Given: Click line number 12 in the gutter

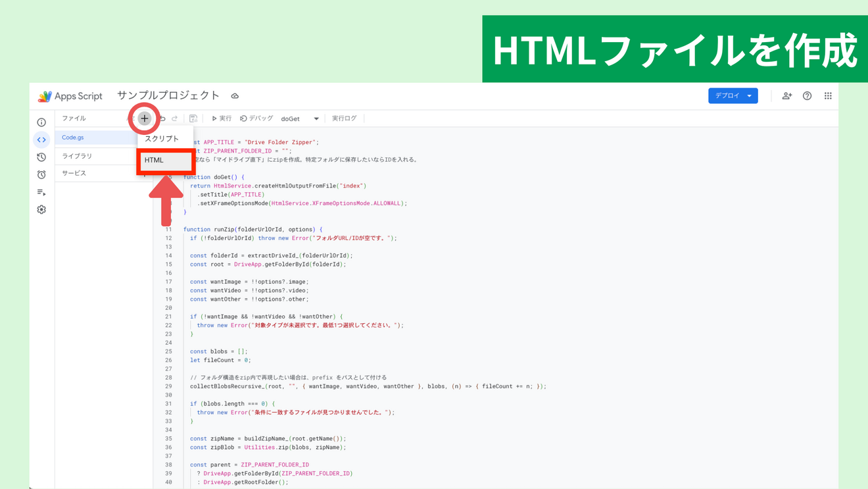Looking at the screenshot, I should 169,238.
